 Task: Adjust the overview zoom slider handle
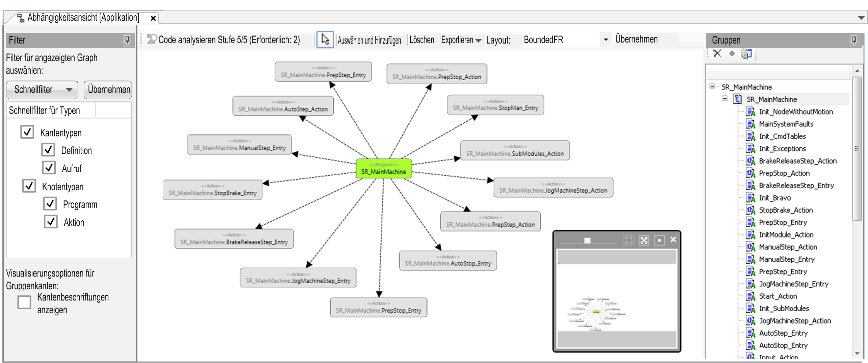pyautogui.click(x=587, y=240)
